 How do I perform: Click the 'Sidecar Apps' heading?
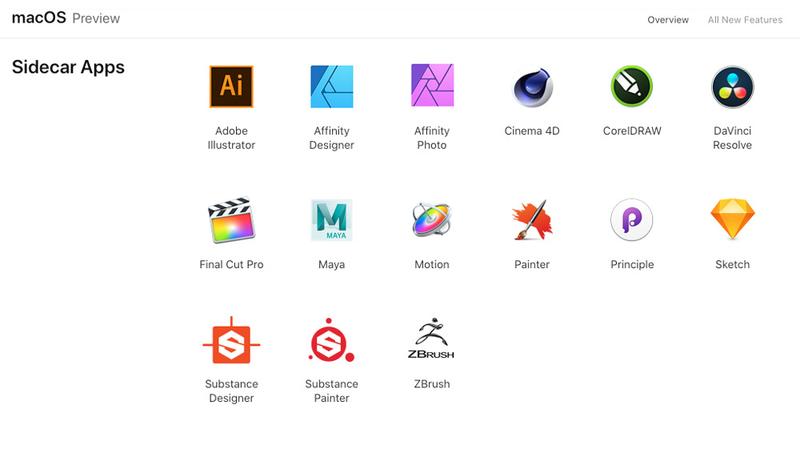click(x=68, y=67)
